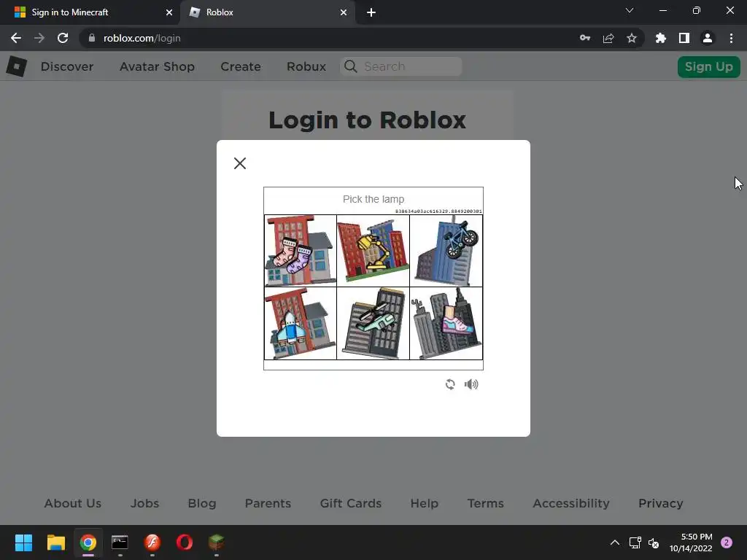Open Chrome extensions puzzle icon

pyautogui.click(x=661, y=38)
